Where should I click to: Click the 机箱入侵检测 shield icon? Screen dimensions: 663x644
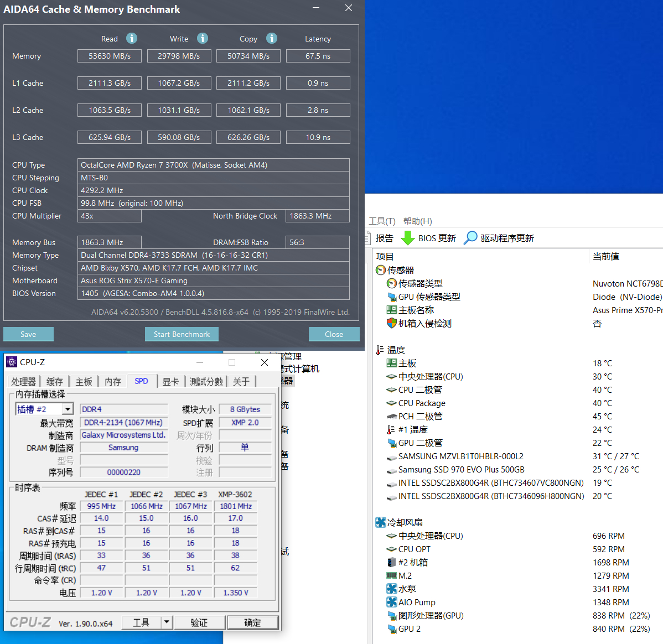point(391,324)
